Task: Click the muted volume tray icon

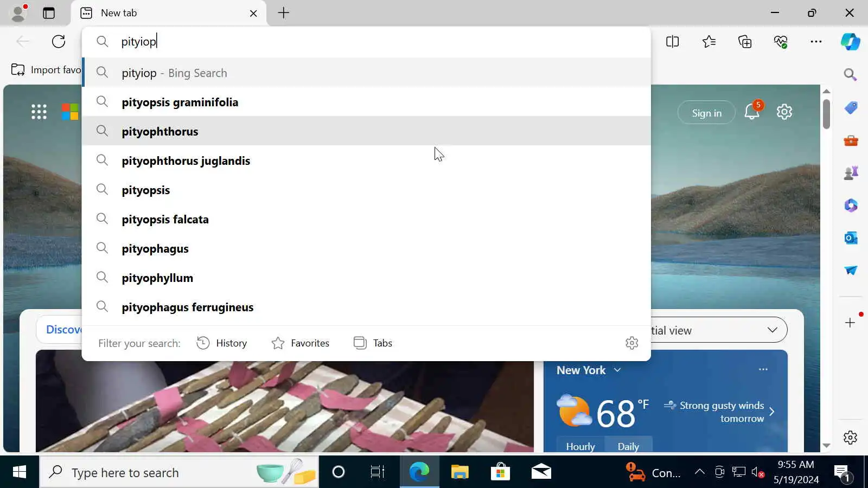Action: pyautogui.click(x=758, y=472)
